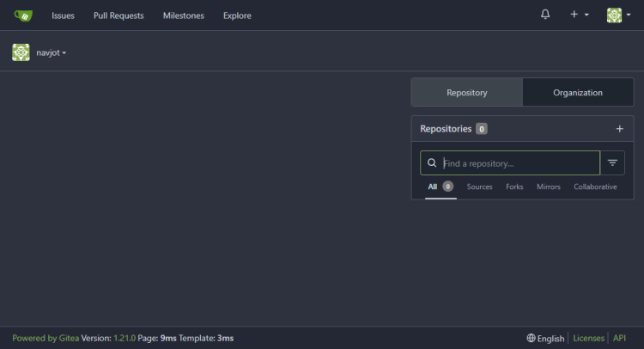This screenshot has width=644, height=349.
Task: Open the Explore page
Action: pos(237,15)
